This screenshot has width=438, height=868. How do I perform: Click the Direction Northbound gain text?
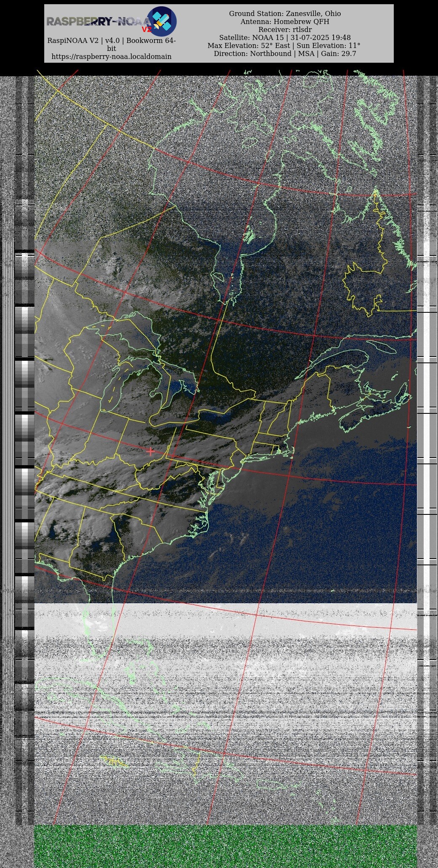point(285,53)
